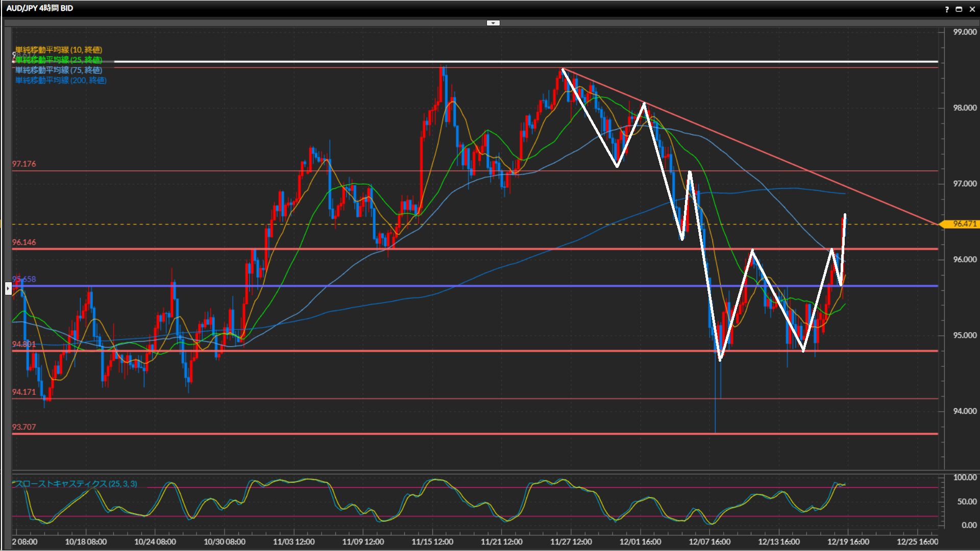
Task: Close the AUD/JPY chart window
Action: pyautogui.click(x=972, y=9)
